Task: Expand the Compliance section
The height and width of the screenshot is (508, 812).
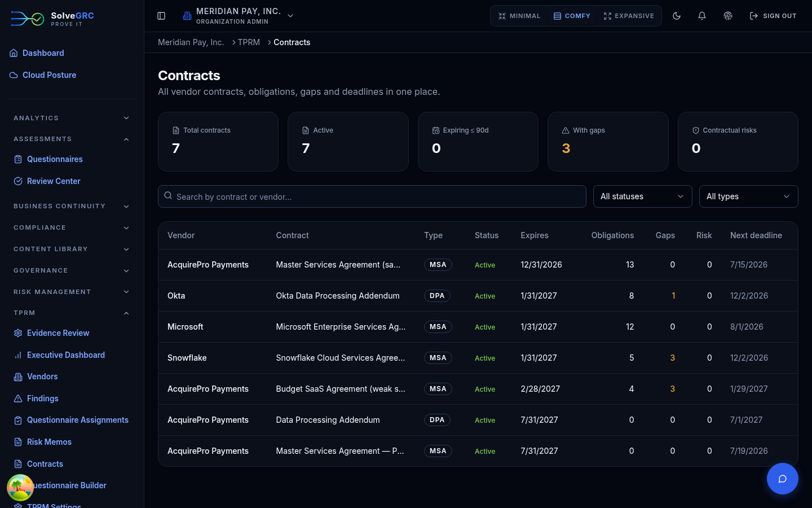Action: tap(72, 227)
